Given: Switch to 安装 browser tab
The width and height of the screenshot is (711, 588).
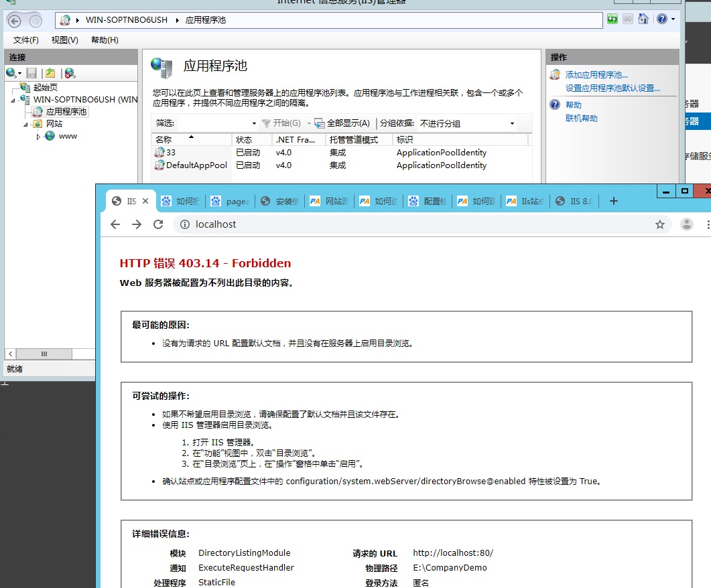Looking at the screenshot, I should 279,201.
